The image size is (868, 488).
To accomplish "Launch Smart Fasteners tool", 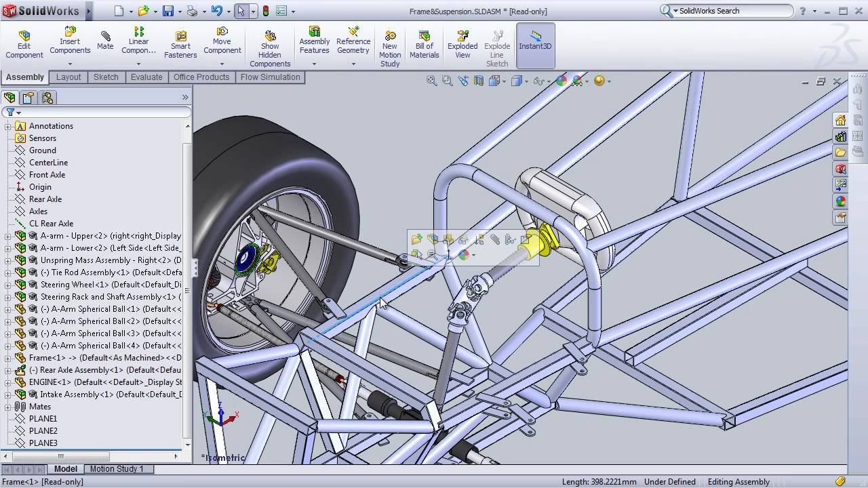I will (x=180, y=45).
